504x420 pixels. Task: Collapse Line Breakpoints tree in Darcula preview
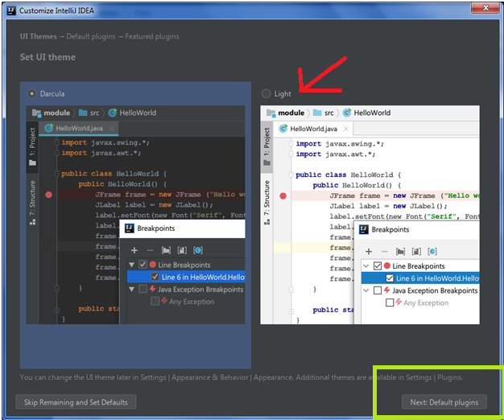pyautogui.click(x=132, y=265)
